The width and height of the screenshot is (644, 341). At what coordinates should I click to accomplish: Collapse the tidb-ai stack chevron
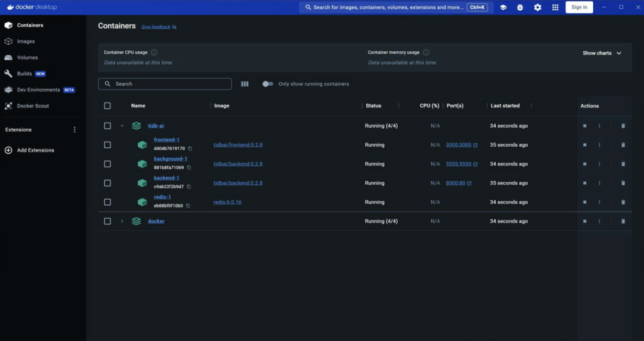pos(122,126)
